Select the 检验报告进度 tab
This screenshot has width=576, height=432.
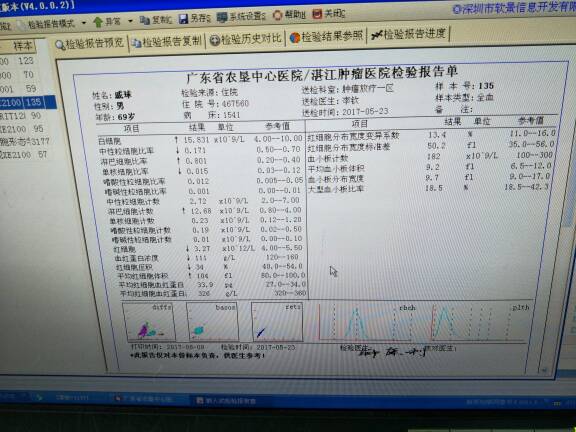[x=408, y=35]
